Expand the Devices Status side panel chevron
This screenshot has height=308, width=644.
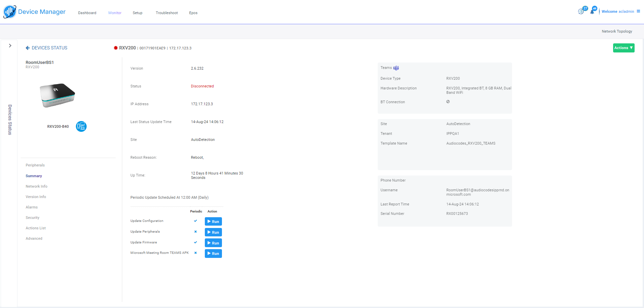(10, 46)
